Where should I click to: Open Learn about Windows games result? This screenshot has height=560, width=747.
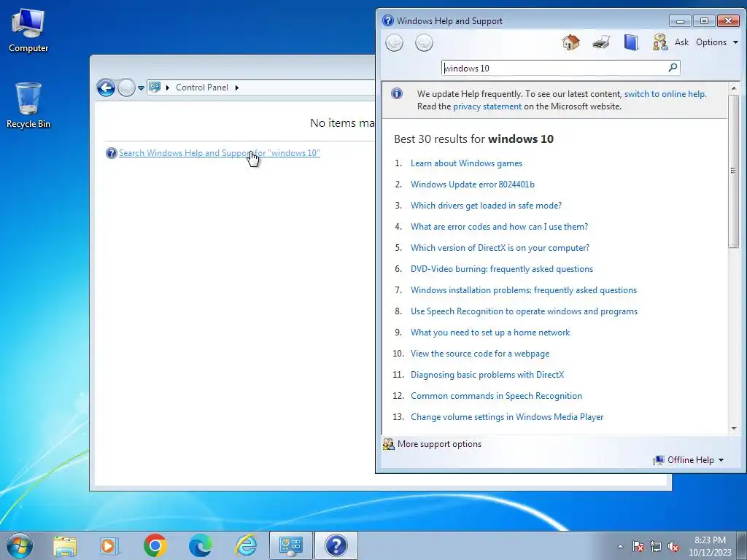click(466, 163)
